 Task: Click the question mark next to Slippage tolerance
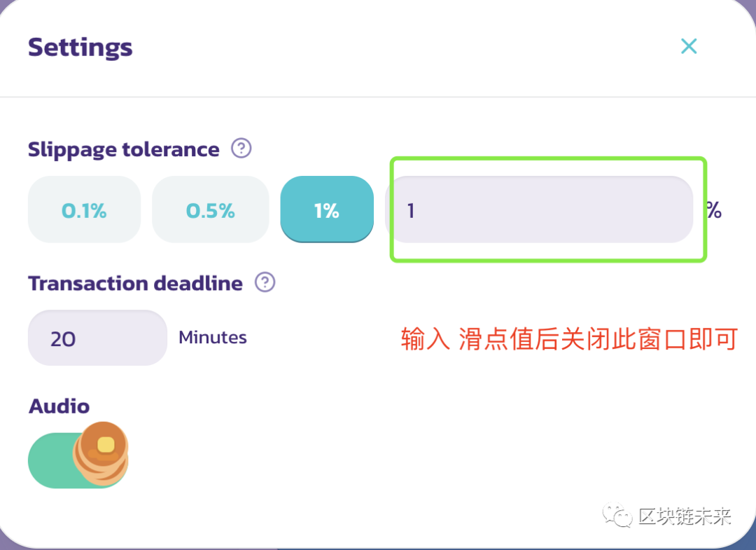coord(240,149)
